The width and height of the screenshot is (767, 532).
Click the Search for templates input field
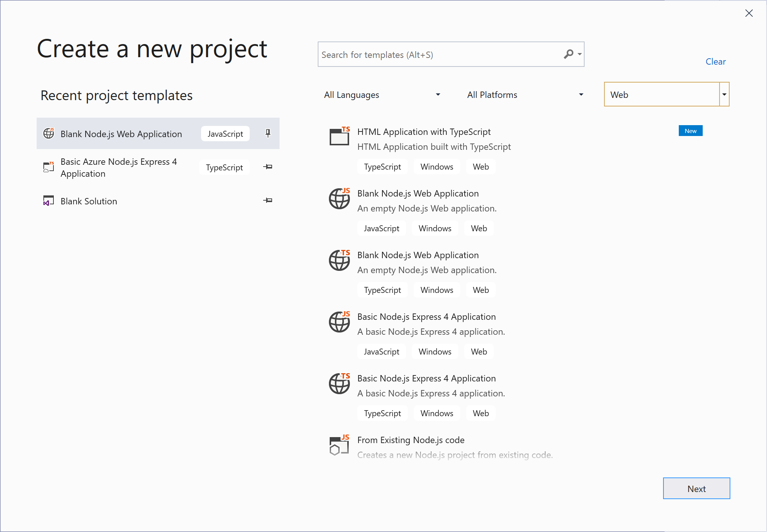point(452,54)
